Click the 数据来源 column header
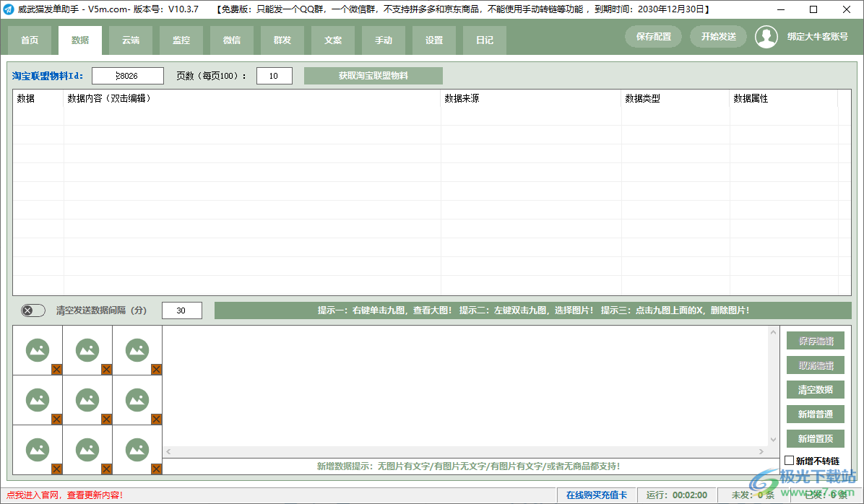This screenshot has width=864, height=504. [531, 99]
